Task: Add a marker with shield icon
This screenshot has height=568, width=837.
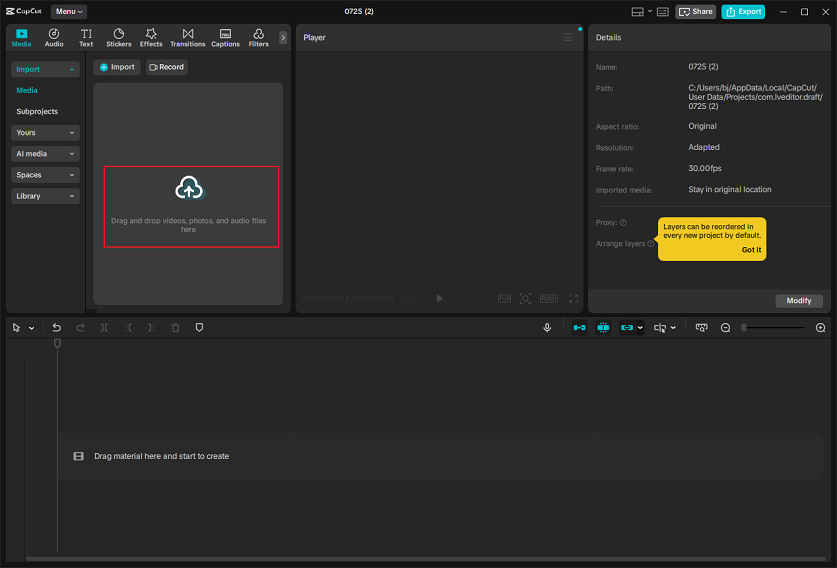Action: (199, 328)
